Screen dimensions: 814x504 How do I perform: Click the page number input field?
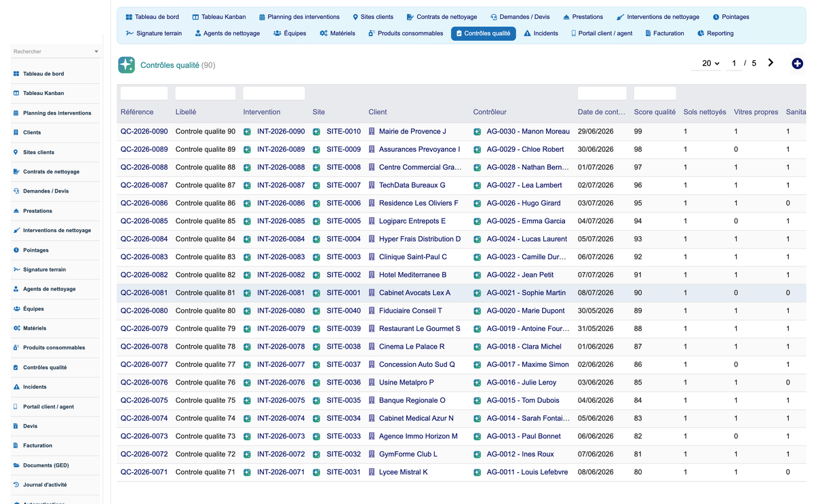pyautogui.click(x=733, y=63)
